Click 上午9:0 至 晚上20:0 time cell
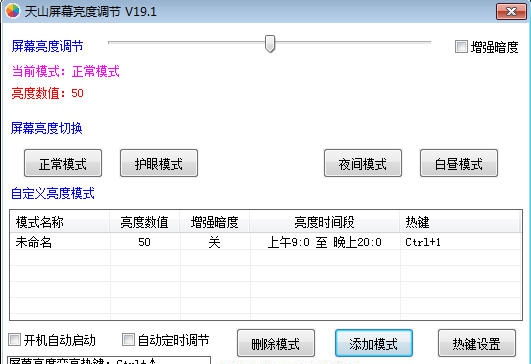 tap(324, 242)
